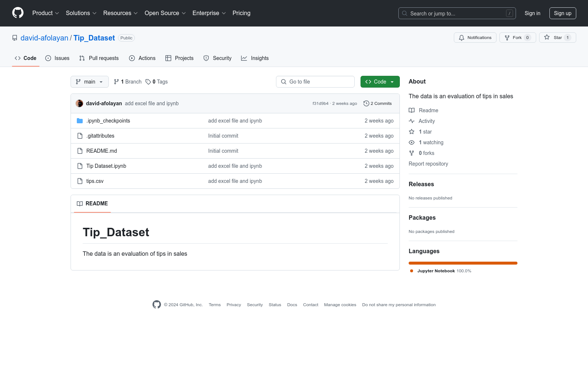Go to the Actions tab

142,58
